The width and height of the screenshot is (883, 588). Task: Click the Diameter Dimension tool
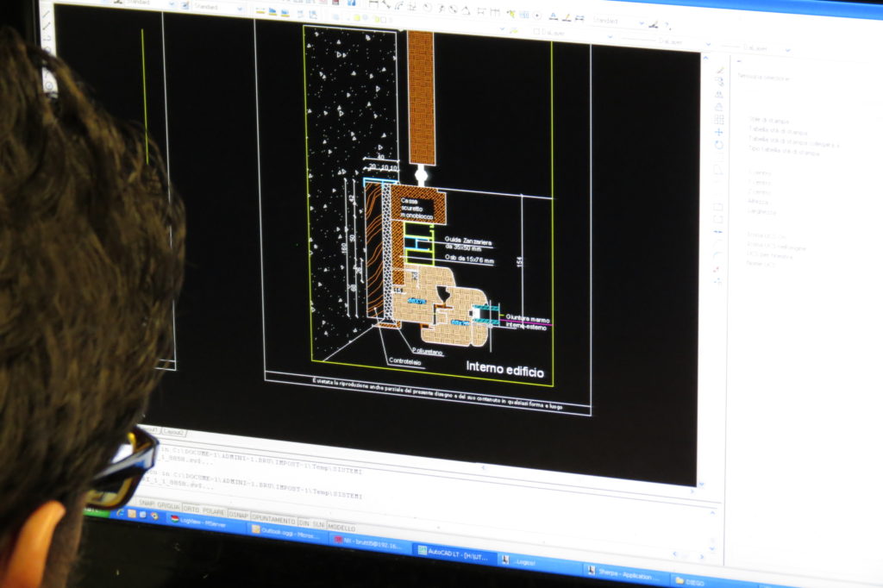pyautogui.click(x=454, y=9)
